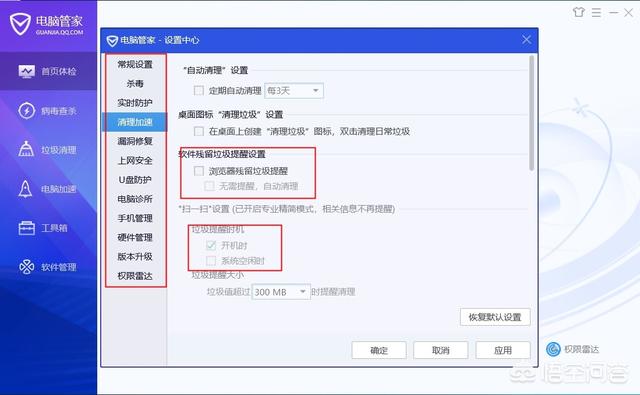640x395 pixels.
Task: Select 版本升级 settings tab
Action: coord(135,257)
